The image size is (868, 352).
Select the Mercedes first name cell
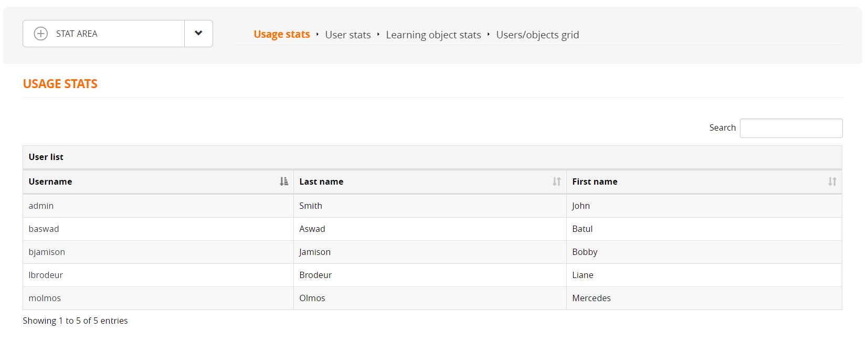(704, 298)
